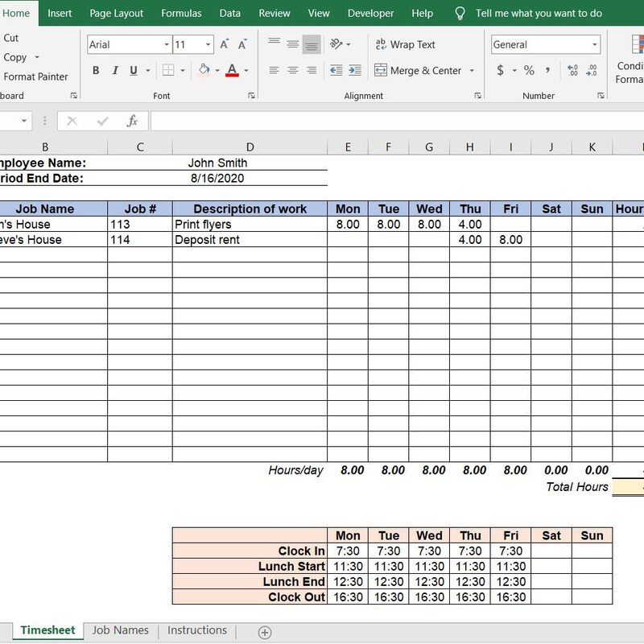This screenshot has width=644, height=644.
Task: Expand Fill Color dropdown arrow
Action: [x=217, y=71]
